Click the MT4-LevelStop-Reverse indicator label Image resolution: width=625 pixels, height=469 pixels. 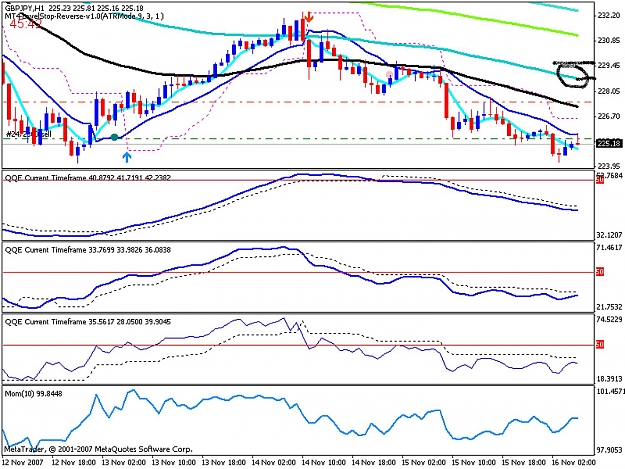[84, 16]
